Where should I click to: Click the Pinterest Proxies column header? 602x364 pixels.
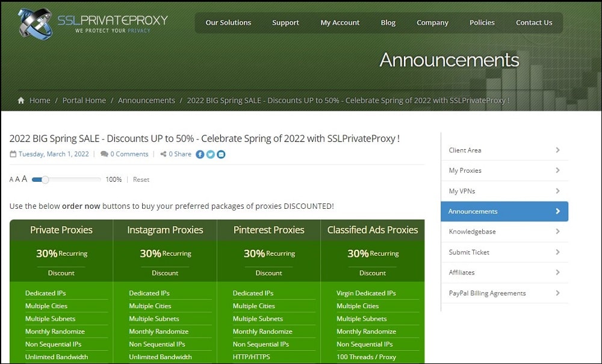click(x=268, y=230)
